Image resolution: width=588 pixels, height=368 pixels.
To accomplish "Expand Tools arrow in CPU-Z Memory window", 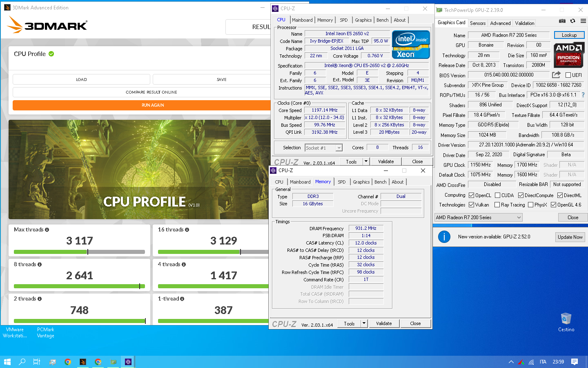I will pyautogui.click(x=364, y=323).
